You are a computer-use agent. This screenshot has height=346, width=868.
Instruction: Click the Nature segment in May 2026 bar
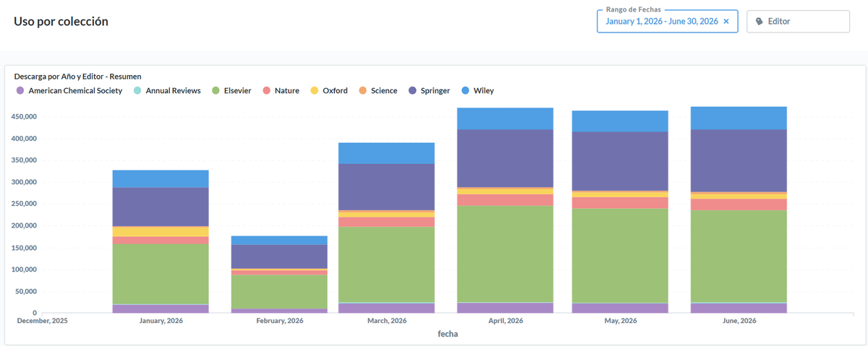pyautogui.click(x=620, y=203)
